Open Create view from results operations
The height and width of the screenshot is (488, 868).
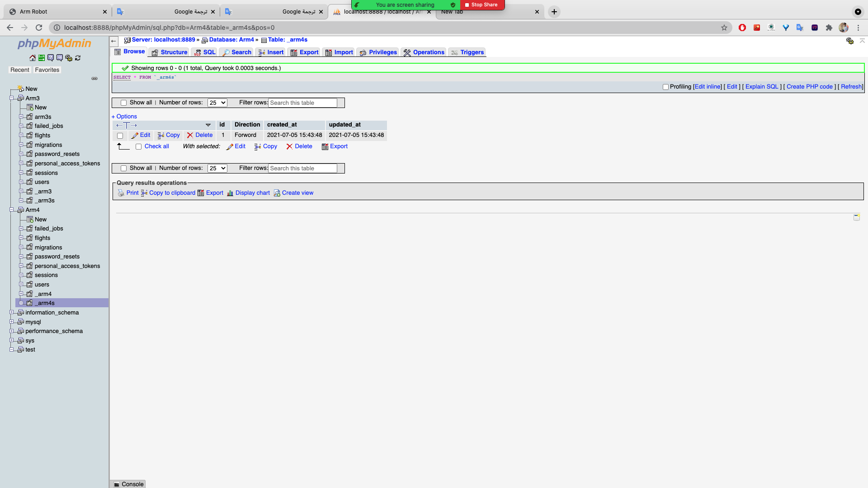[x=297, y=193]
